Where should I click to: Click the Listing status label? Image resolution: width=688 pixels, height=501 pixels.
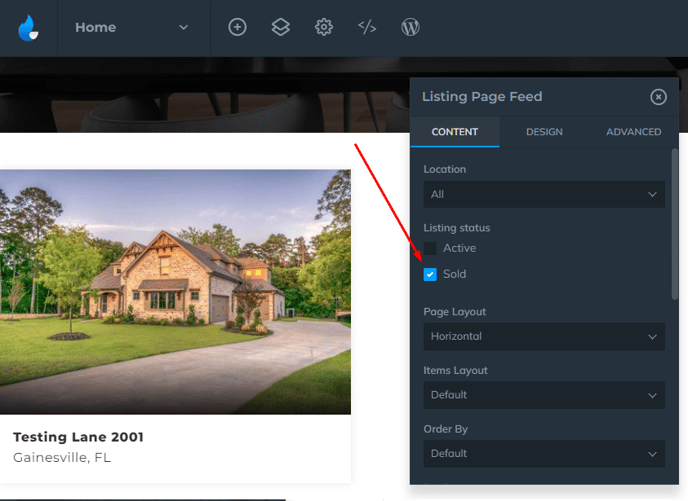(x=456, y=228)
